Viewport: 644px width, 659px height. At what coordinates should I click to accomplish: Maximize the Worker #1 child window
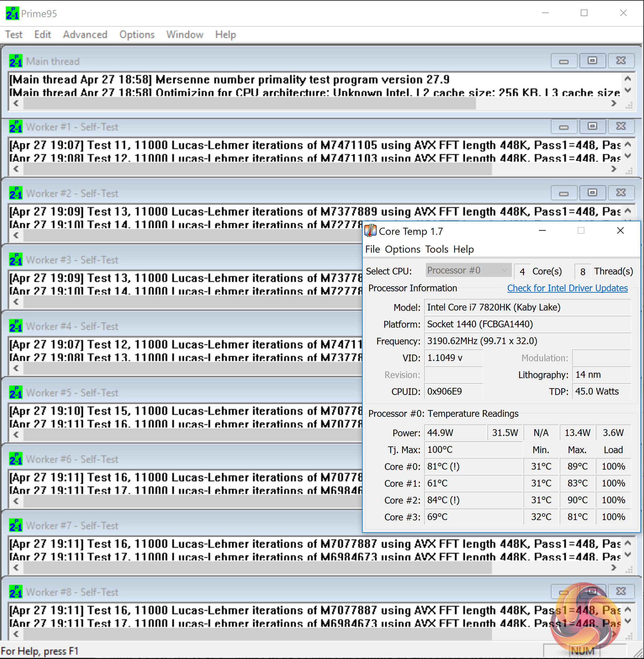coord(592,126)
